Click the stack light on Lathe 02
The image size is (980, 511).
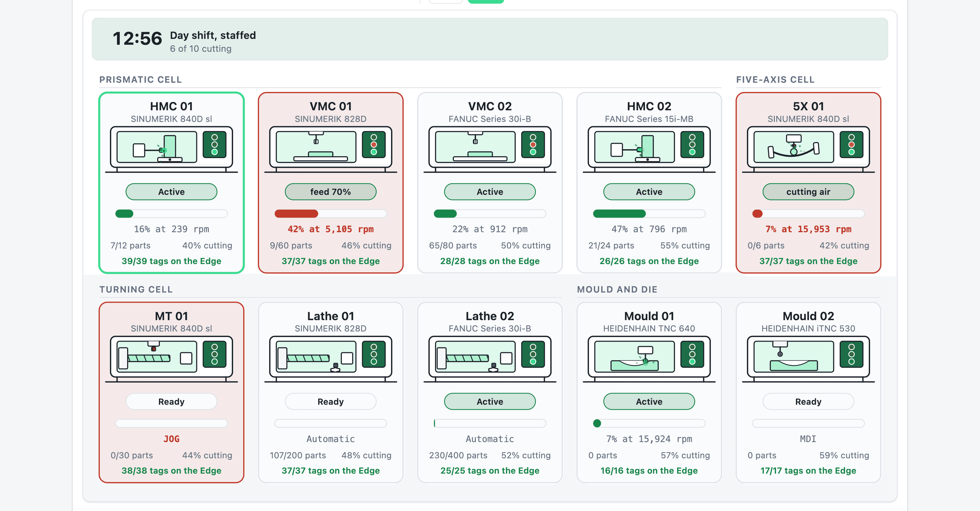pos(533,354)
